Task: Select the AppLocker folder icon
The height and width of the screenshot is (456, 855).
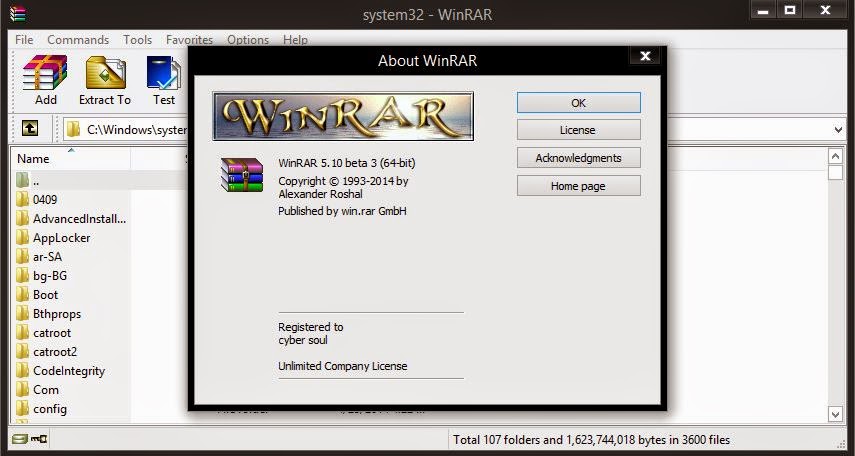Action: tap(22, 238)
